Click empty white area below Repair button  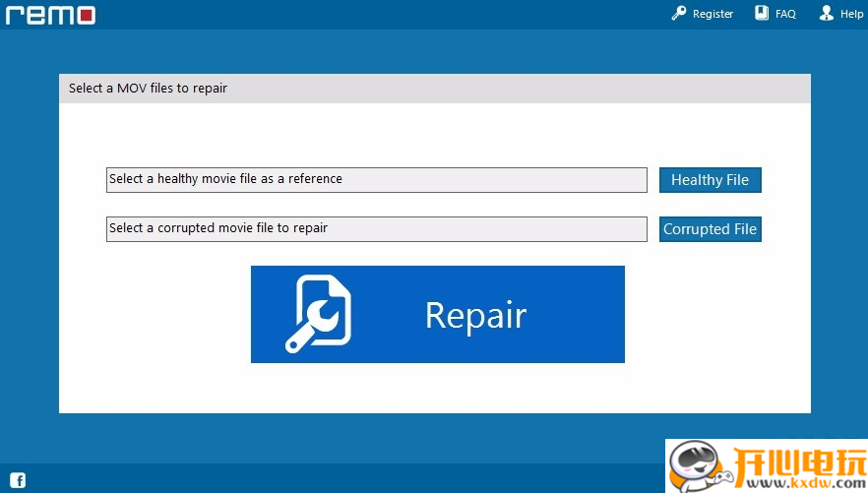435,389
